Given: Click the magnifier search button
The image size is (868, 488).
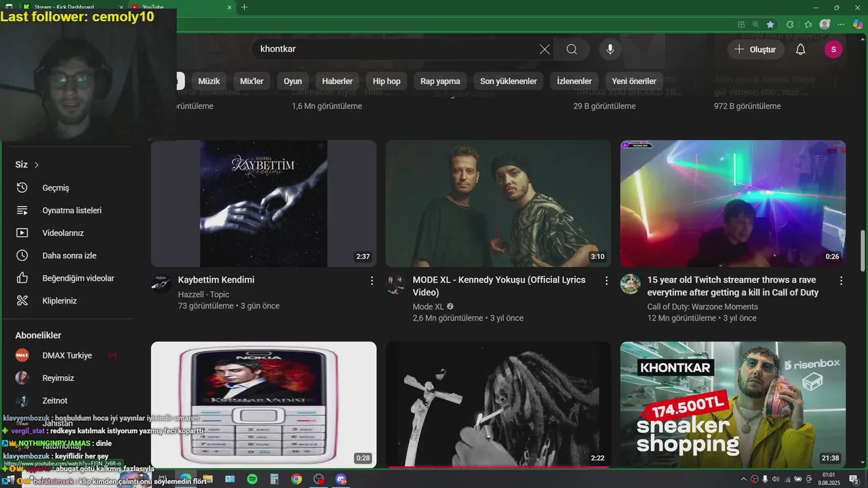Looking at the screenshot, I should click(572, 49).
